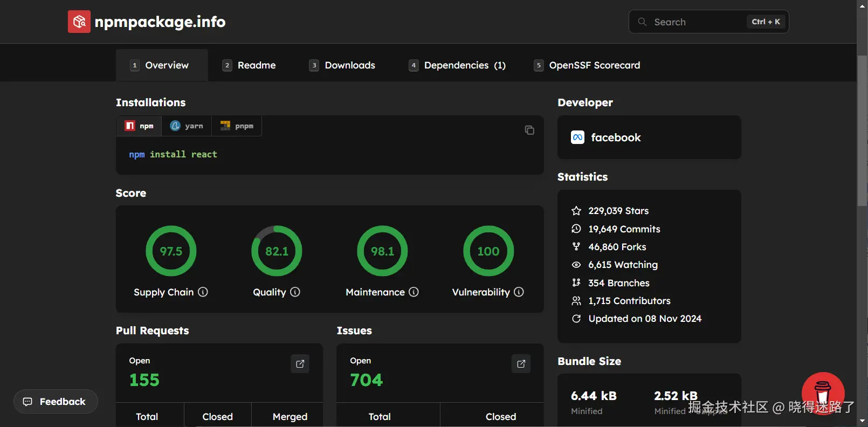Select the yarn install tab
This screenshot has width=868, height=427.
(187, 126)
